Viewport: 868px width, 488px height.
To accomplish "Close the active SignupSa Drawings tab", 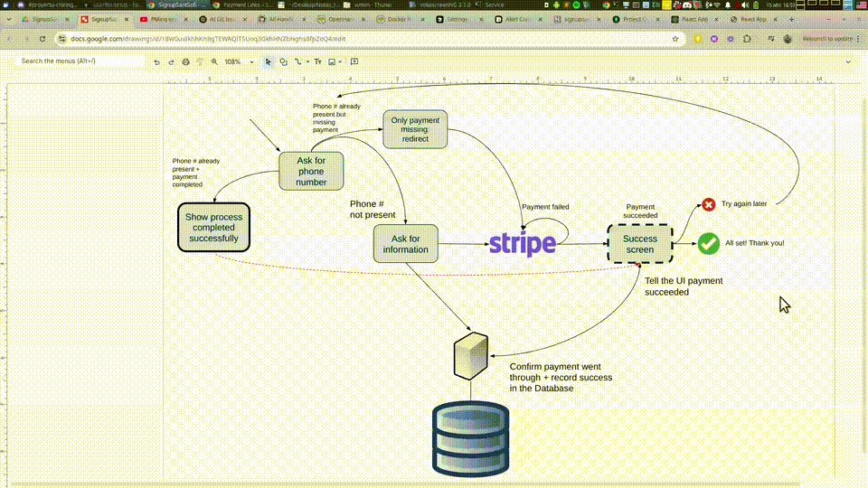I will 127,19.
